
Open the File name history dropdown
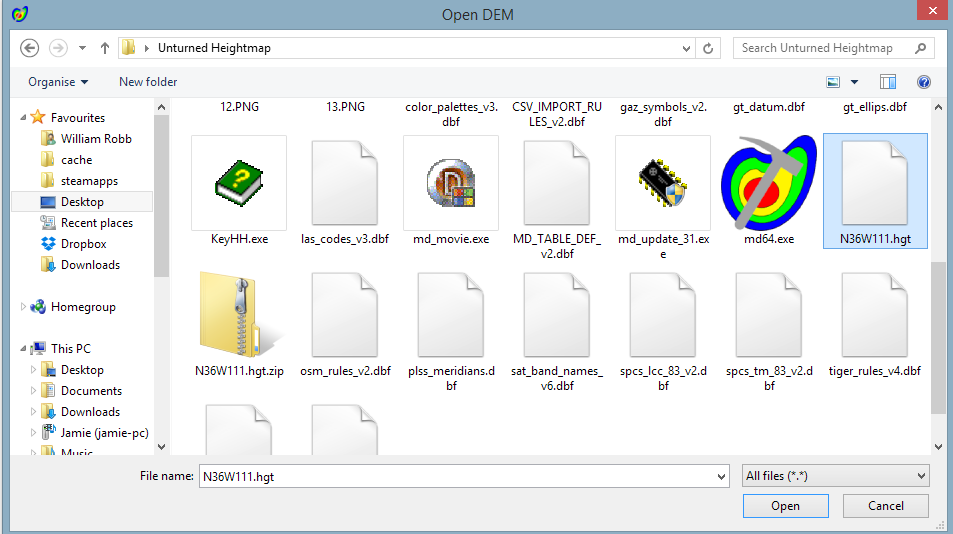tap(721, 476)
